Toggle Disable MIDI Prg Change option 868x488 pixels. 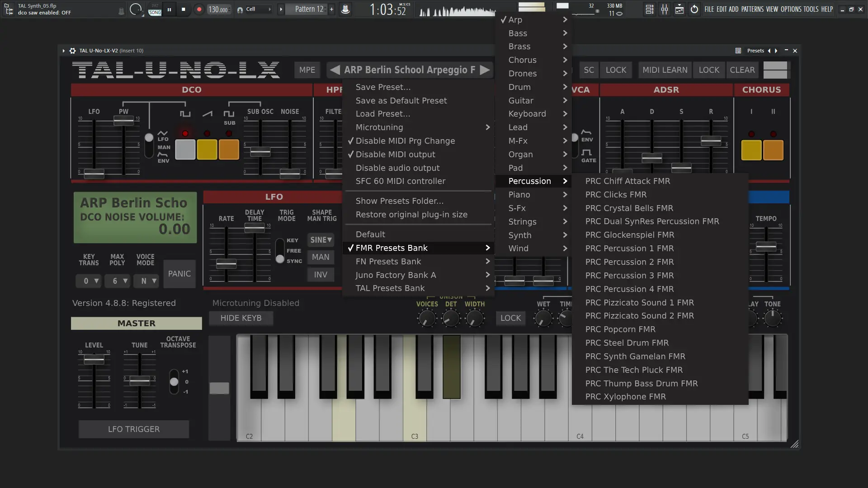405,141
